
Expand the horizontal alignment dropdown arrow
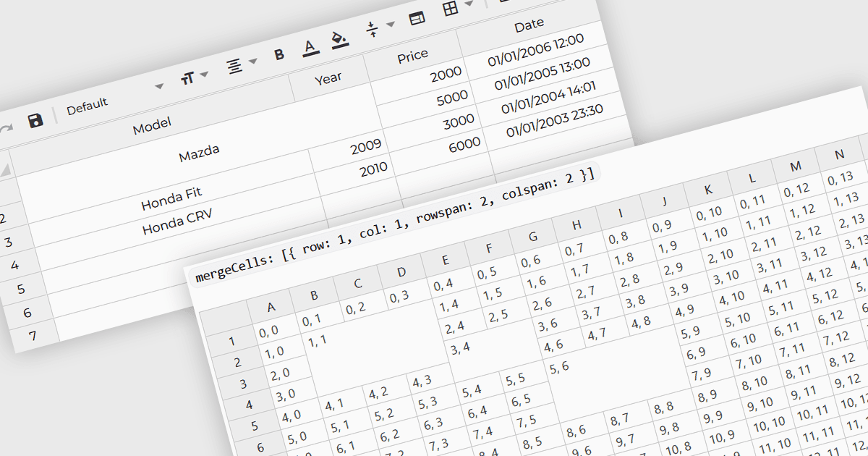[252, 62]
